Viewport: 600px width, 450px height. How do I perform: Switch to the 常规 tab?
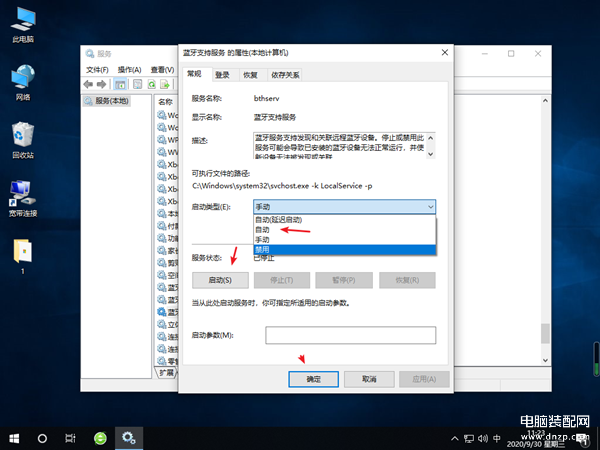click(194, 74)
